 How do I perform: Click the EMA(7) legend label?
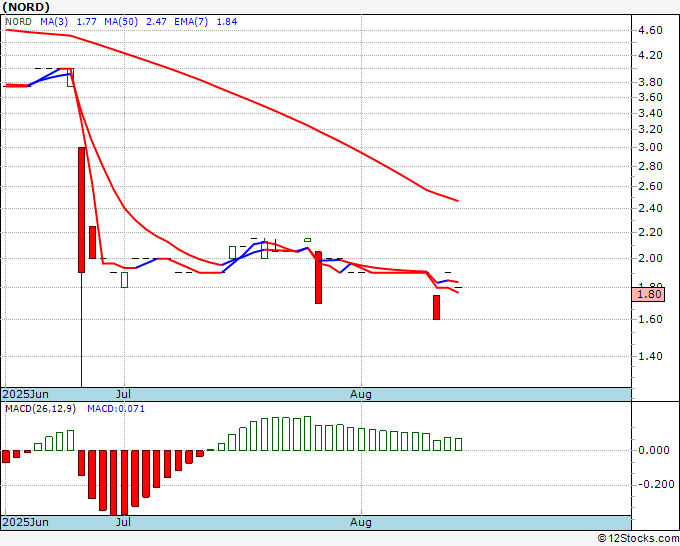[191, 22]
